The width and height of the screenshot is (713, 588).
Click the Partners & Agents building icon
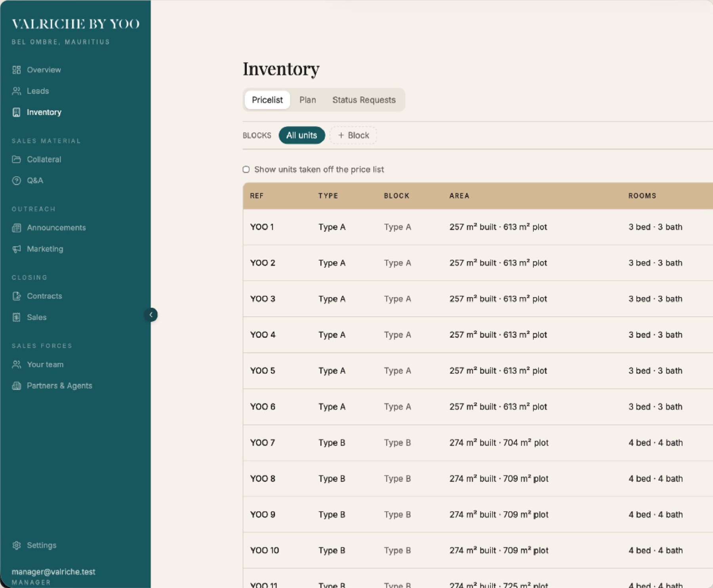coord(16,386)
